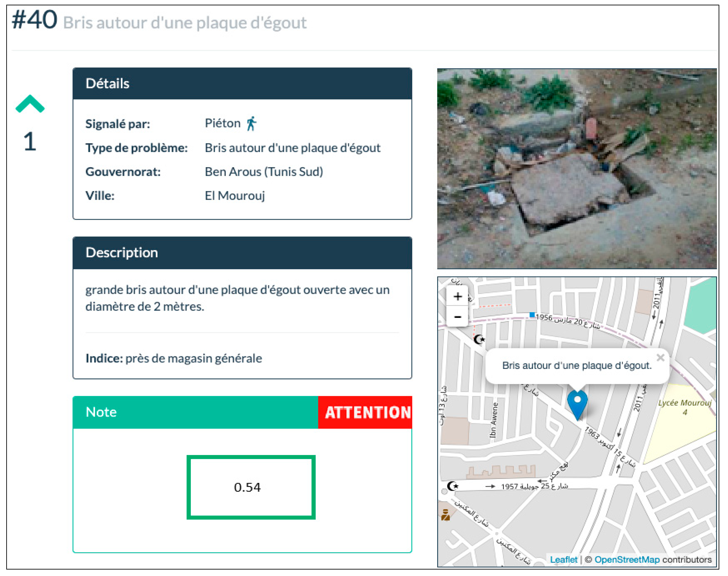Open the sewer cover photo thumbnail
This screenshot has width=728, height=576.
[x=577, y=169]
